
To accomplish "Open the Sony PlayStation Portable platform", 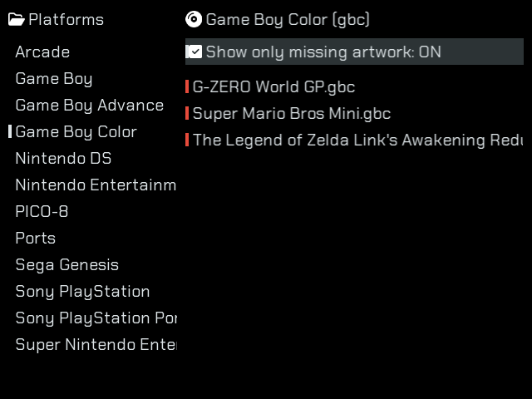I will 96,318.
